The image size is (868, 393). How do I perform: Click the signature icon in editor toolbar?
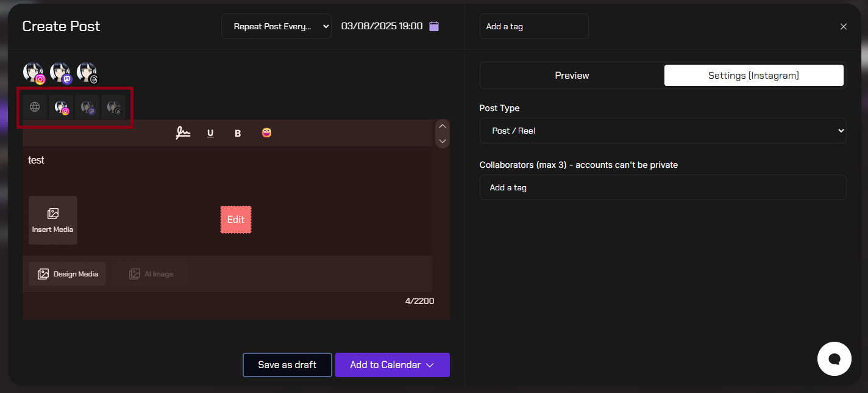[x=183, y=133]
